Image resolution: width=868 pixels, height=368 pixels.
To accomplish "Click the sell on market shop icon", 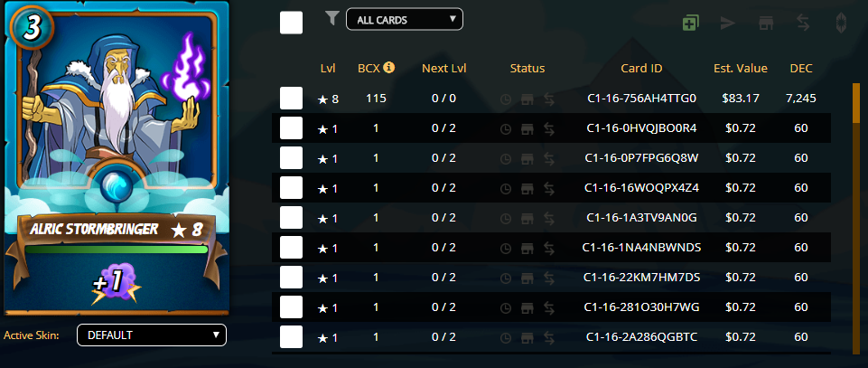I will 764,23.
